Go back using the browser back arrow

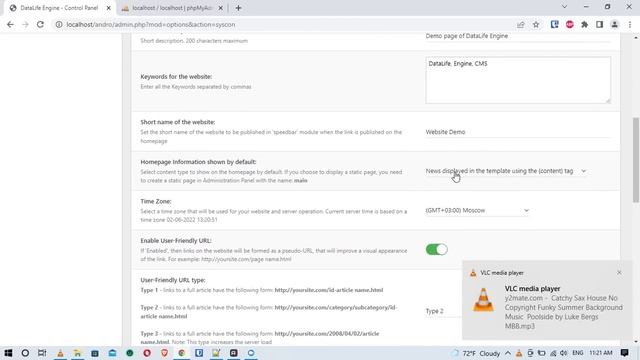click(x=10, y=24)
